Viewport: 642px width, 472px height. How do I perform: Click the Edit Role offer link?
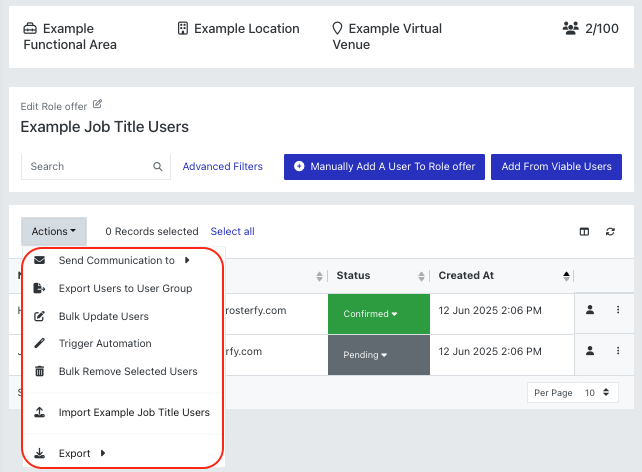[x=54, y=106]
